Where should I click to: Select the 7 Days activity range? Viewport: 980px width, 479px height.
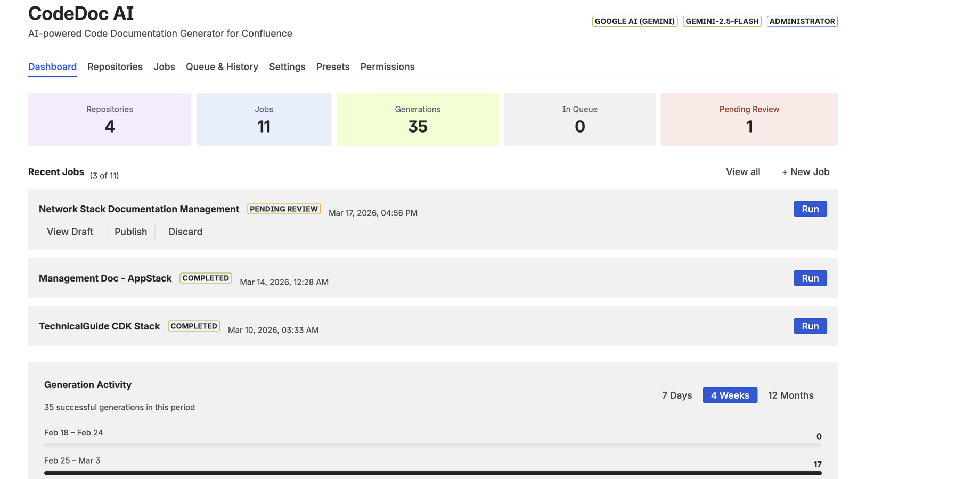pyautogui.click(x=676, y=395)
